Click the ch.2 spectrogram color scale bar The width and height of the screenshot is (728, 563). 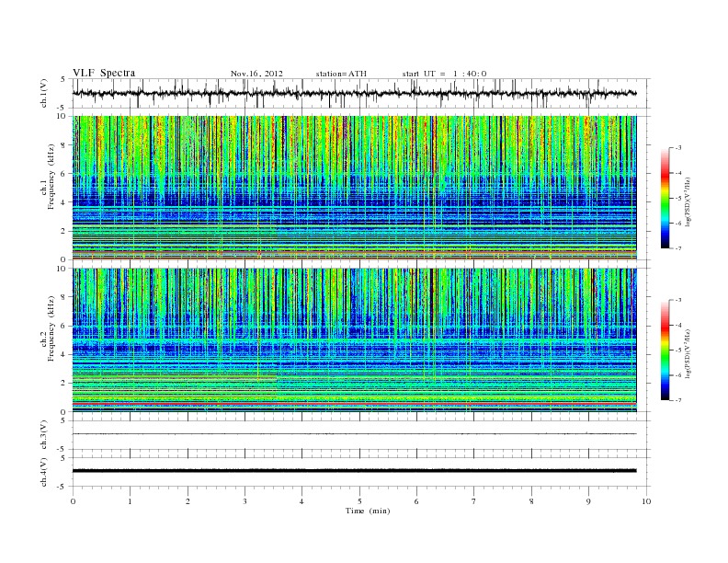(665, 350)
